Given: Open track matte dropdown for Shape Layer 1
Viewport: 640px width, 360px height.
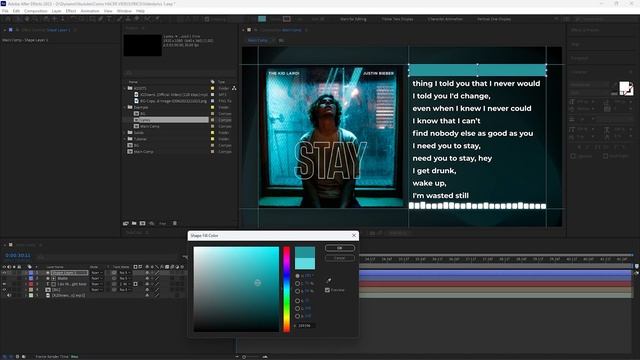Looking at the screenshot, I should [x=124, y=272].
